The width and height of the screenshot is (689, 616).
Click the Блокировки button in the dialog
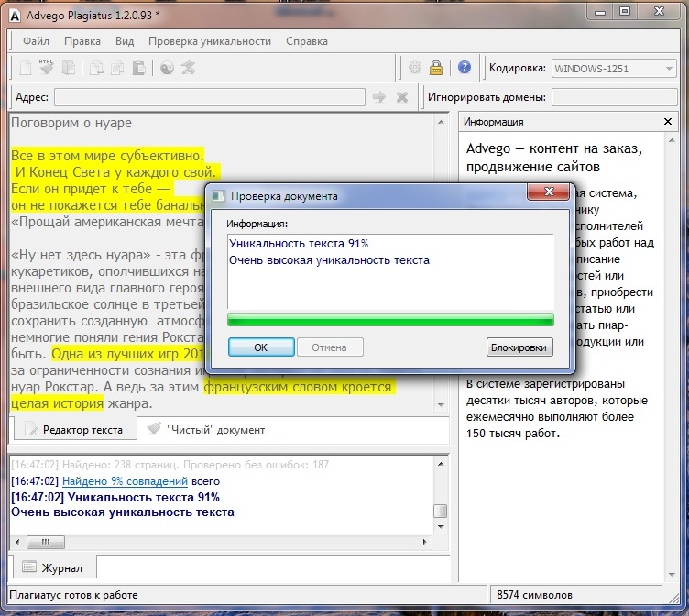pos(519,347)
